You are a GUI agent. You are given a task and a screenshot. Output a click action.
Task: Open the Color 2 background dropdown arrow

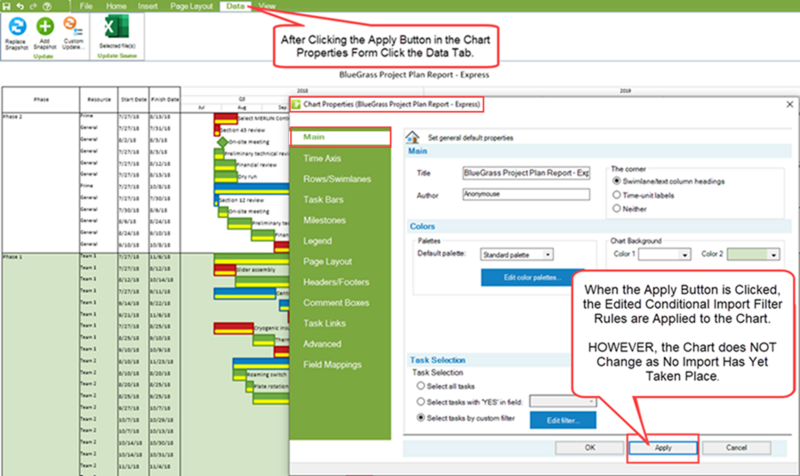(x=773, y=254)
